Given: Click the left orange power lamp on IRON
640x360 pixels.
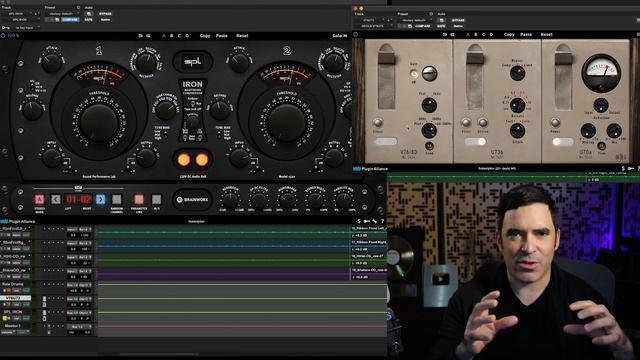Looking at the screenshot, I should pyautogui.click(x=184, y=160).
